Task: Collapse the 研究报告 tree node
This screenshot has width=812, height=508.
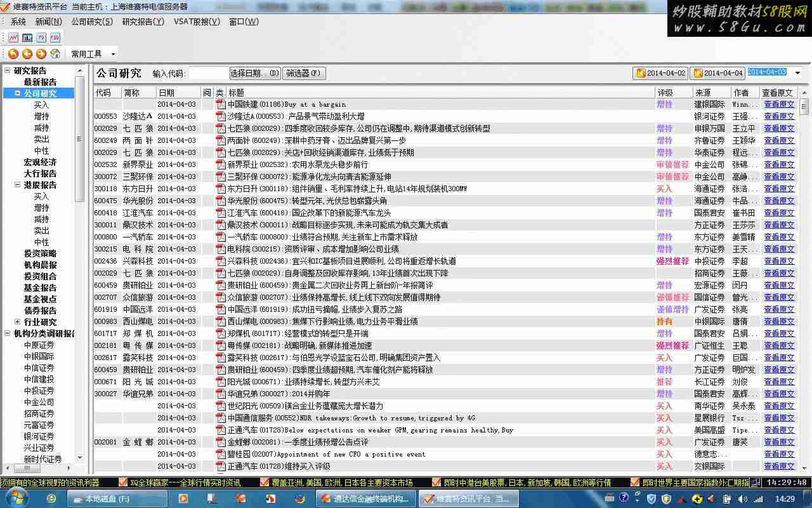Action: [8, 70]
